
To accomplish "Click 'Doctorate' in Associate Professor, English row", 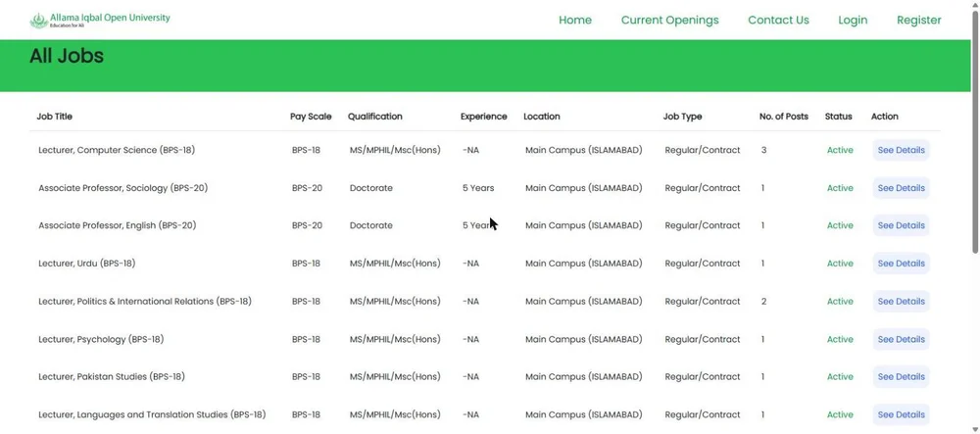I will click(x=371, y=225).
